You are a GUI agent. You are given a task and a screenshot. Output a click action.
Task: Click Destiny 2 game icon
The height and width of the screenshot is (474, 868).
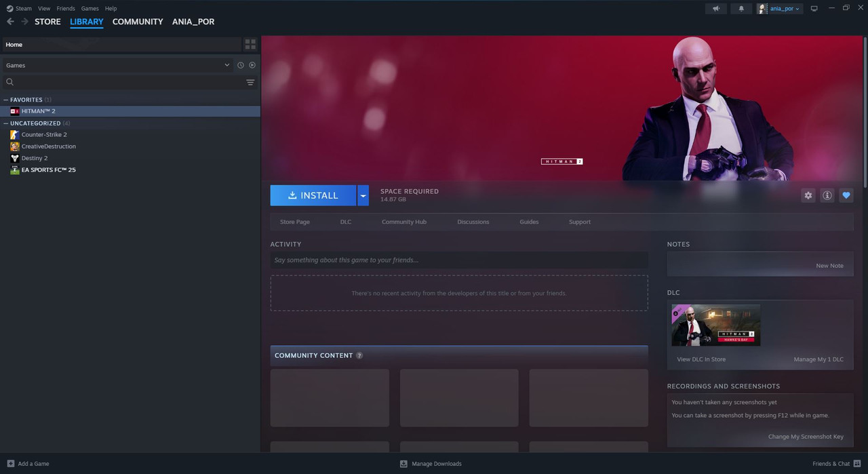point(15,158)
